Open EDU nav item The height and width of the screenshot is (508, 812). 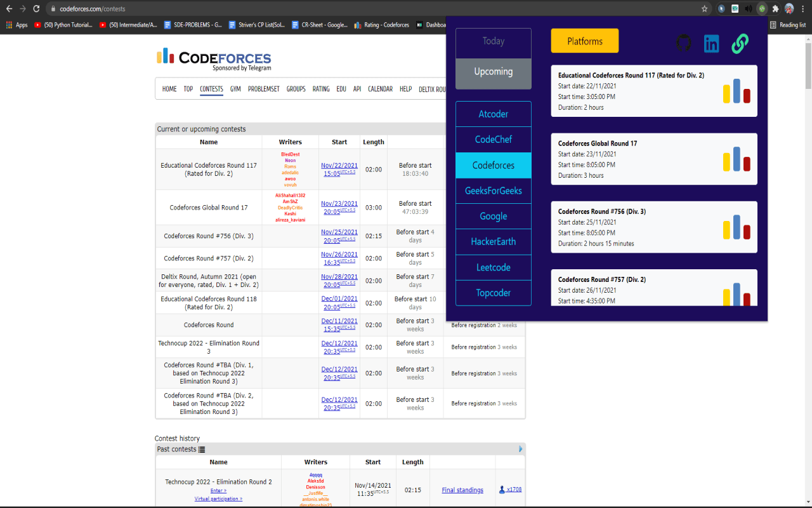point(341,89)
